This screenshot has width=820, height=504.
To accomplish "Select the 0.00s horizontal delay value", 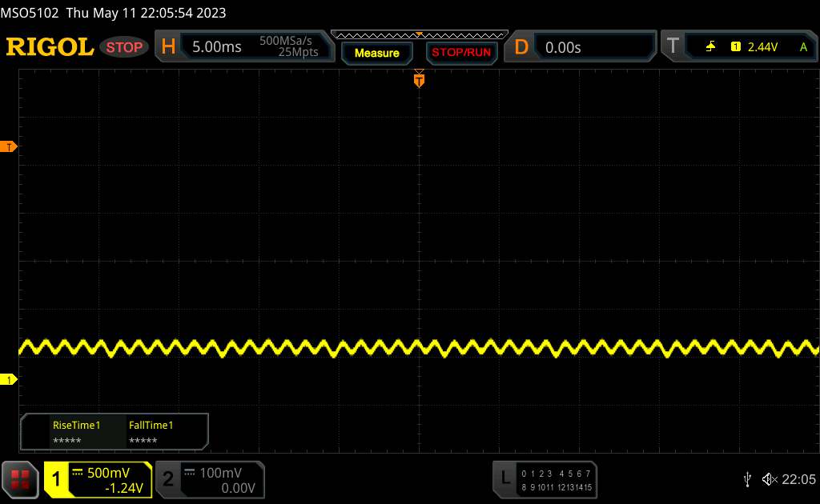I will (x=563, y=47).
